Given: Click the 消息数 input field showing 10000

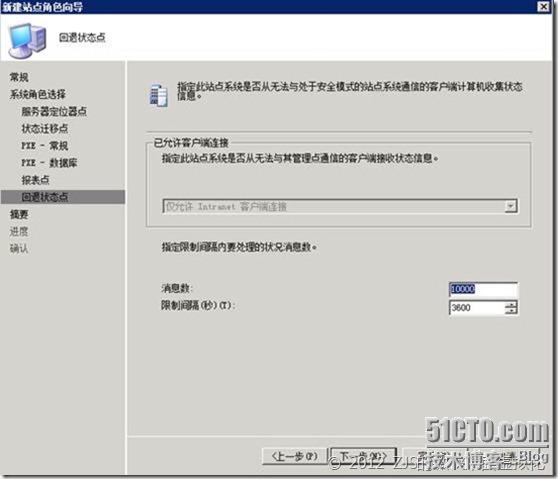Looking at the screenshot, I should [483, 289].
